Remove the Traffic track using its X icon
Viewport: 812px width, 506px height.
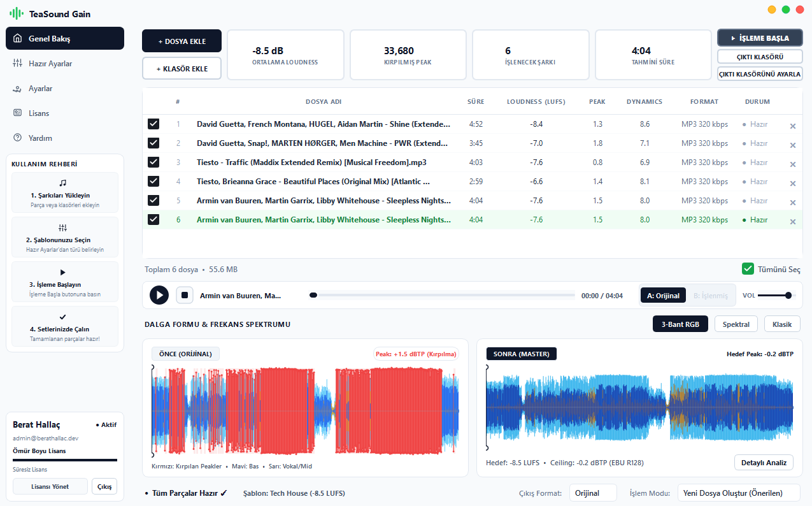(793, 164)
